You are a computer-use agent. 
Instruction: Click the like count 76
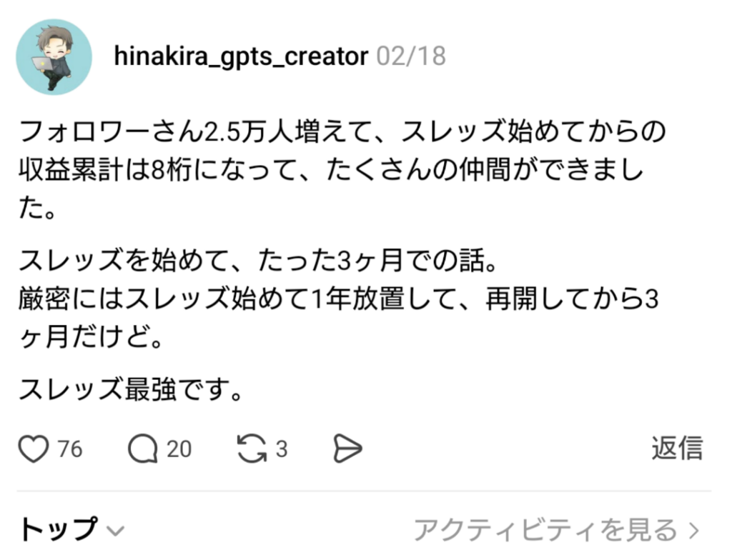coord(69,449)
